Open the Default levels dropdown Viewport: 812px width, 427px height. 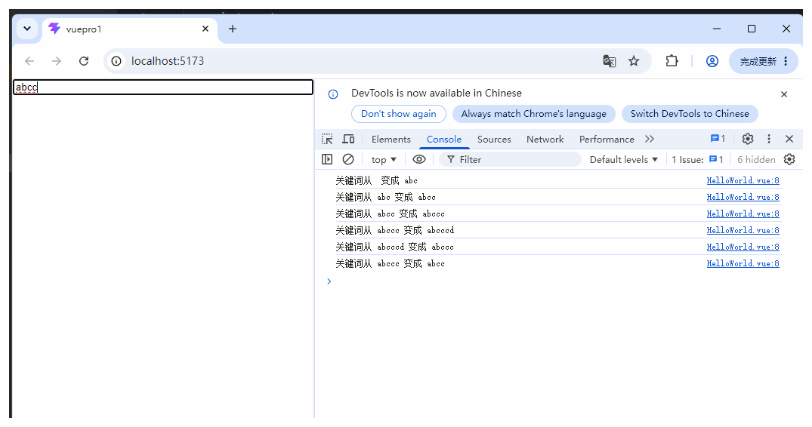[x=624, y=160]
